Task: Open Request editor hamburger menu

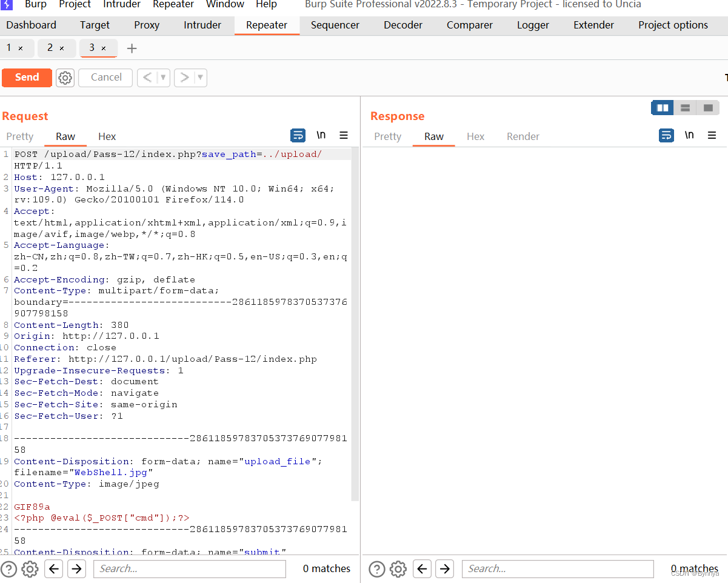Action: [344, 135]
